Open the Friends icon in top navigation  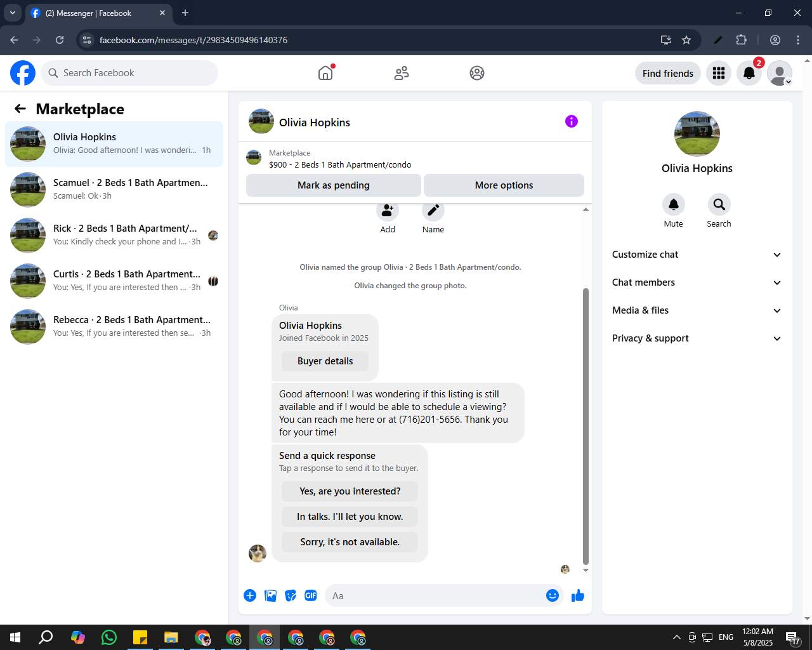[402, 73]
